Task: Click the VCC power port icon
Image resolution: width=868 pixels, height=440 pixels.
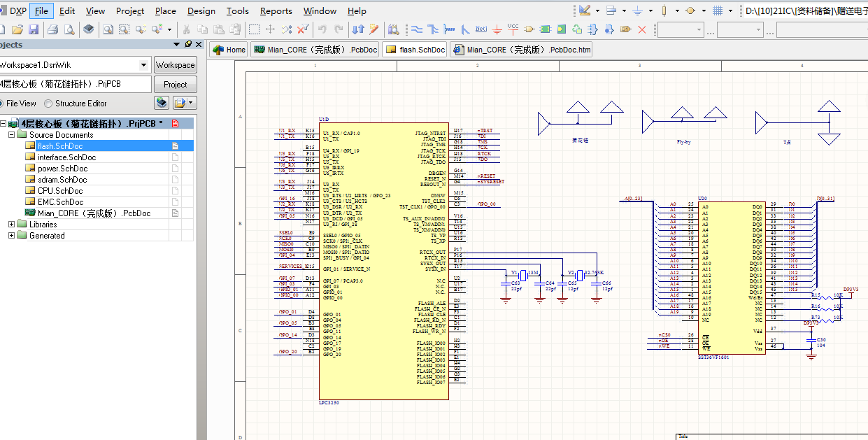Action: point(513,29)
